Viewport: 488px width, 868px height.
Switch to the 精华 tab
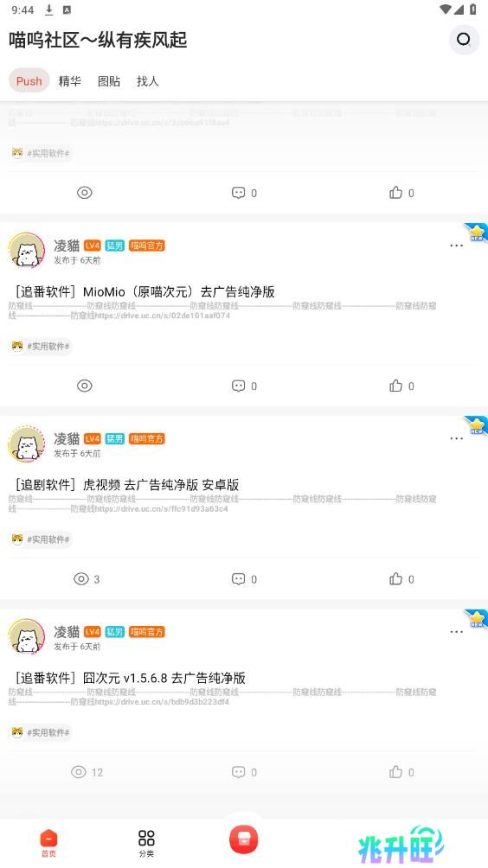70,80
